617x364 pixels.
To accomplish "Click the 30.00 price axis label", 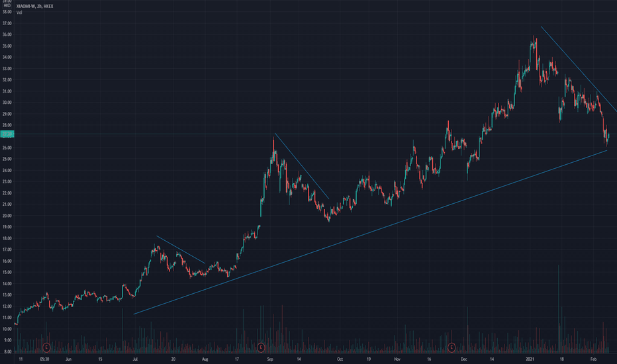I will [7, 103].
